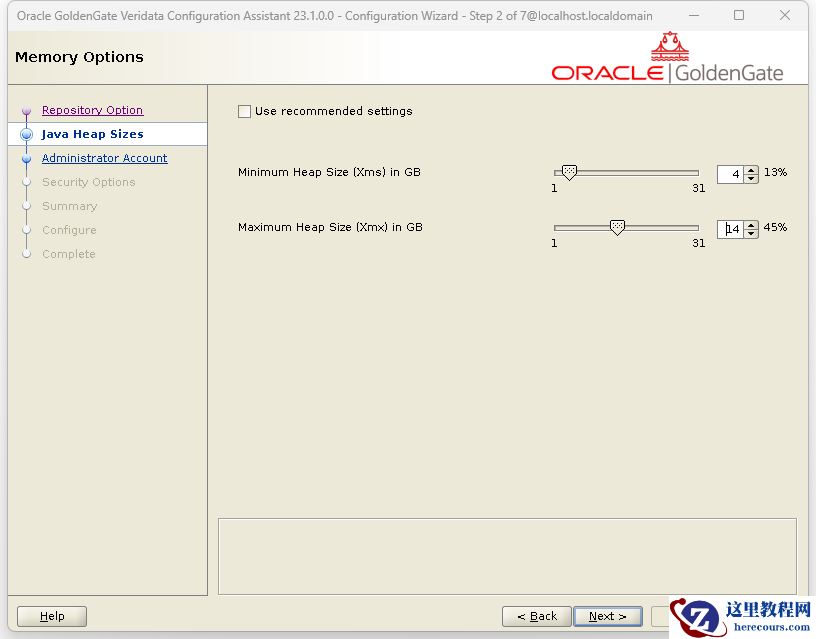The height and width of the screenshot is (639, 816).
Task: Click the Maximum Heap Size slider thumb
Action: tap(617, 227)
